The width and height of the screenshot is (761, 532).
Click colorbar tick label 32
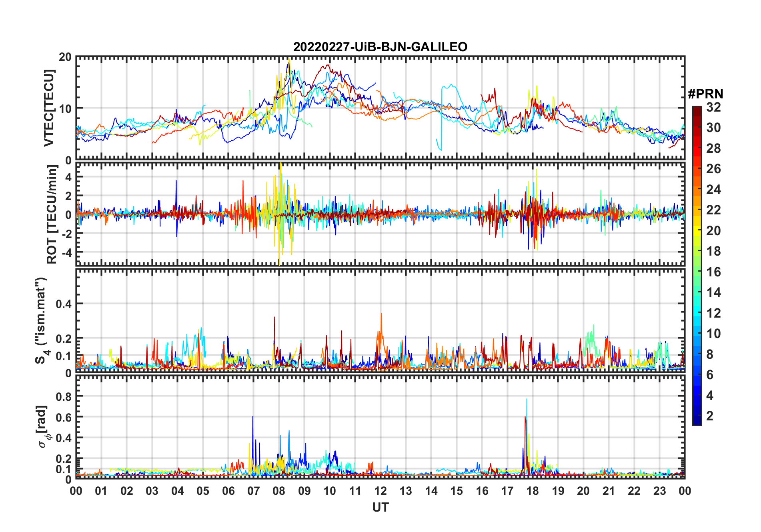tap(713, 107)
